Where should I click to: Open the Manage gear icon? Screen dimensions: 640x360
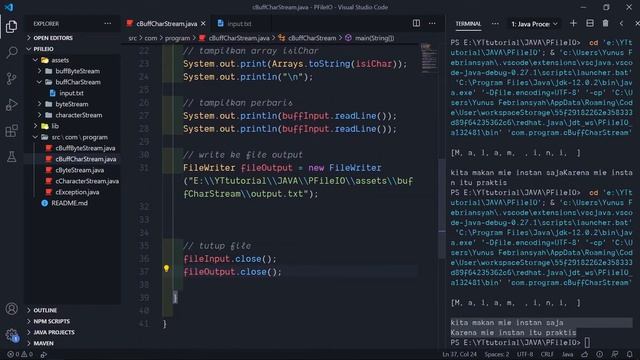coord(11,335)
